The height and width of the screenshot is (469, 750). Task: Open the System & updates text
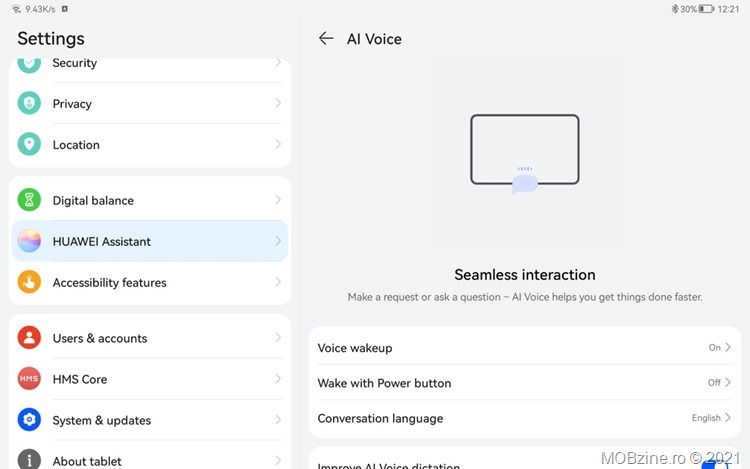(102, 420)
